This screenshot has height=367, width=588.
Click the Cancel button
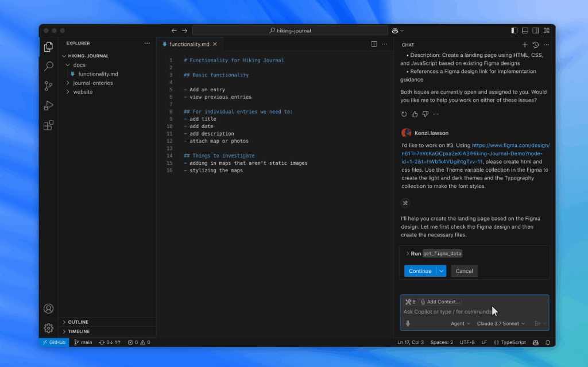click(464, 271)
